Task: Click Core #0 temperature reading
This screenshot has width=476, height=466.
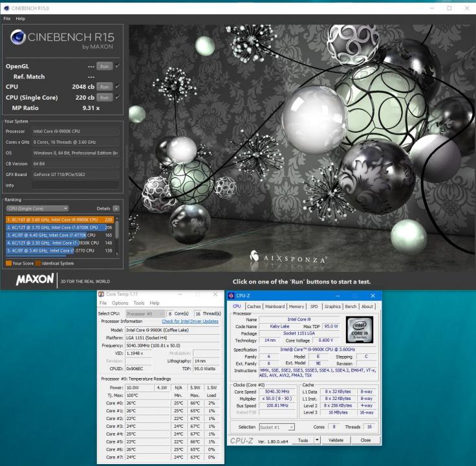Action: (x=147, y=403)
